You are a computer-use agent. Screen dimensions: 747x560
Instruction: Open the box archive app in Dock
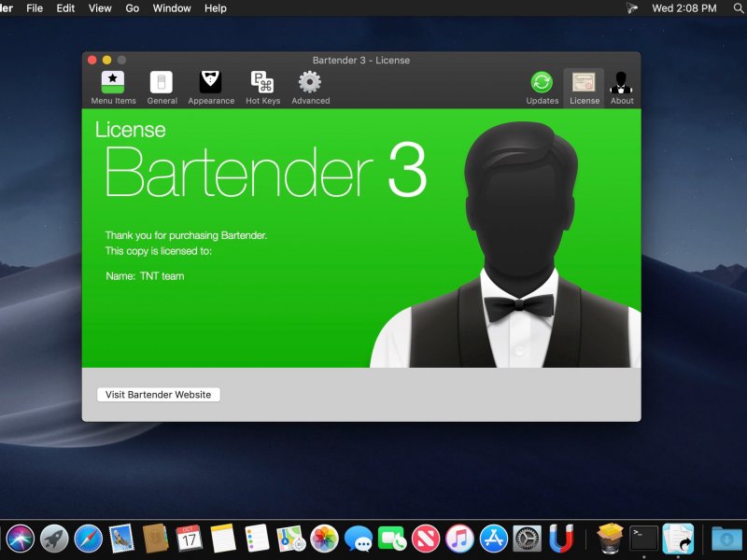tap(611, 539)
